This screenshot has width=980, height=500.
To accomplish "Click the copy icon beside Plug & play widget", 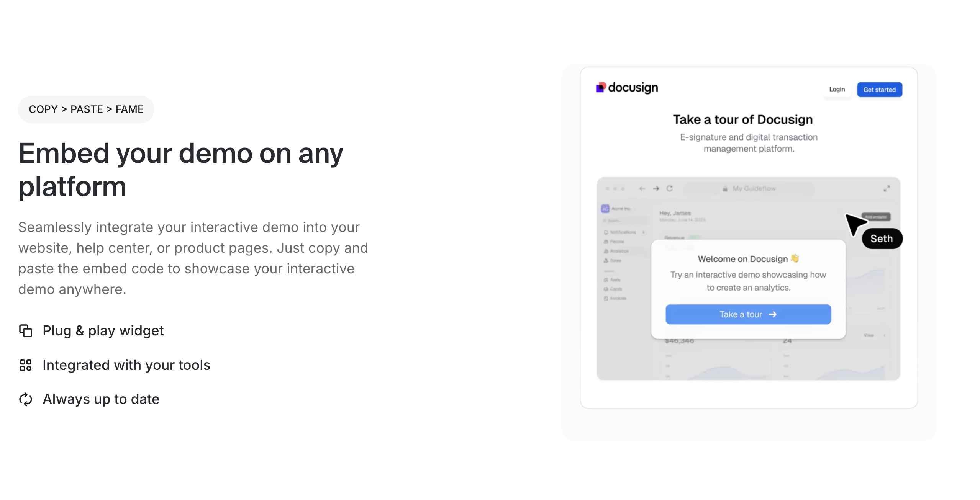I will pos(26,331).
